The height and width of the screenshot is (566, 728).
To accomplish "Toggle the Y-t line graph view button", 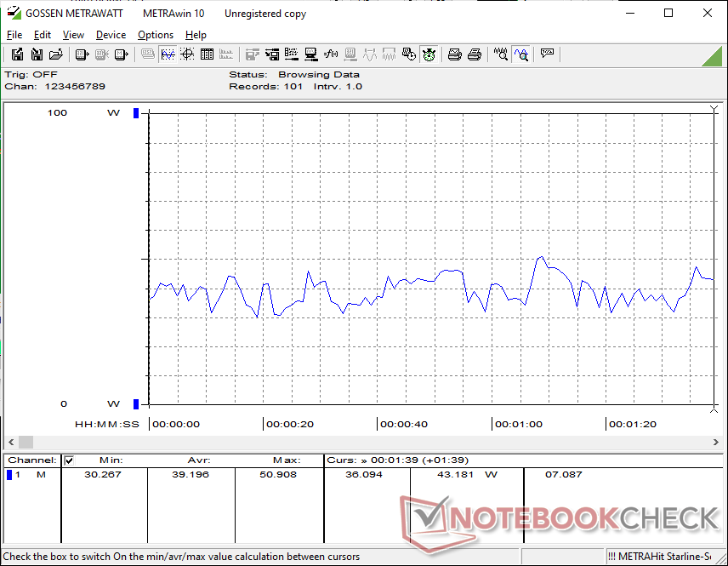I will pos(168,54).
